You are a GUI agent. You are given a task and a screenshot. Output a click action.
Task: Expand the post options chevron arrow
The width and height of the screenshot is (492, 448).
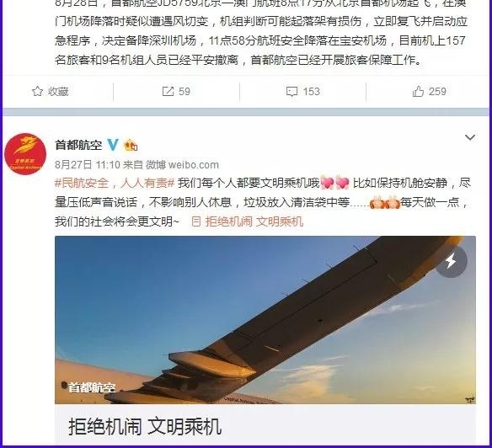(470, 137)
